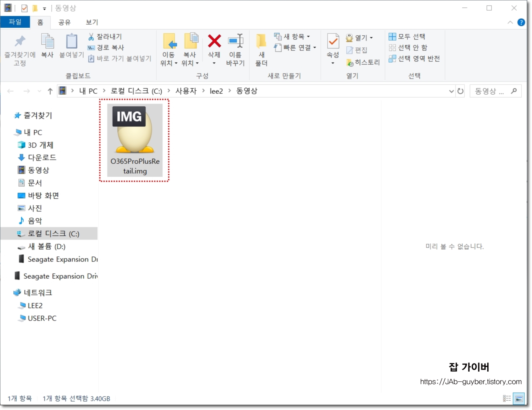
Task: Open History (히스토리) in the ribbon
Action: (x=363, y=62)
